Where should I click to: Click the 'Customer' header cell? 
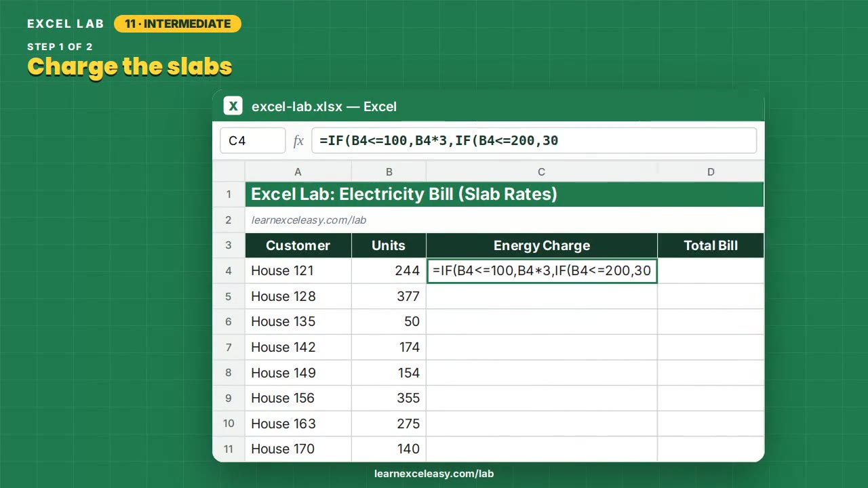pyautogui.click(x=298, y=245)
